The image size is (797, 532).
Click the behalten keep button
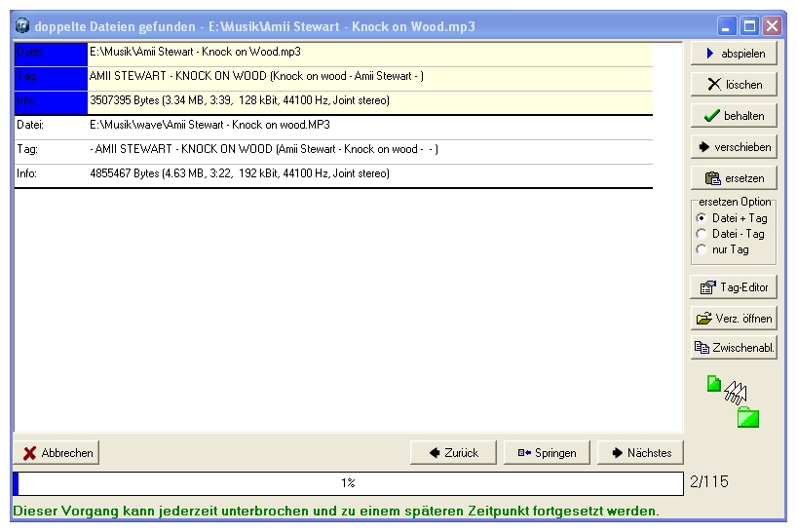tap(734, 116)
